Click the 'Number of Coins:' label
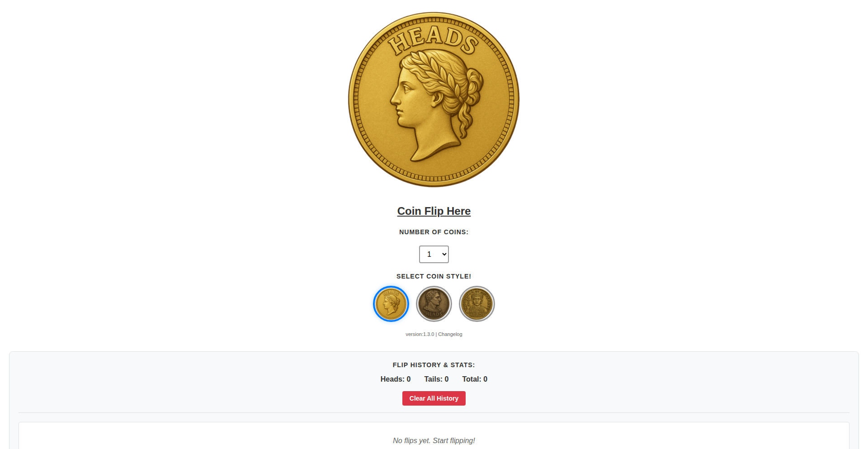This screenshot has height=449, width=868. click(434, 232)
